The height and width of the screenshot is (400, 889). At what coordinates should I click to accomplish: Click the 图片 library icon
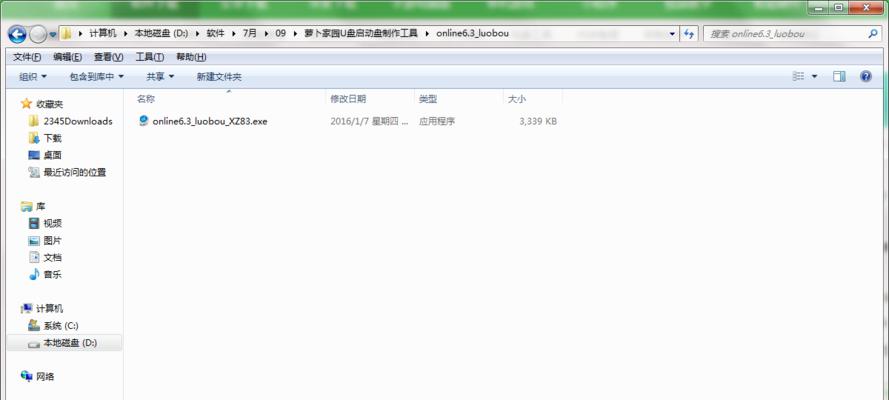(34, 240)
